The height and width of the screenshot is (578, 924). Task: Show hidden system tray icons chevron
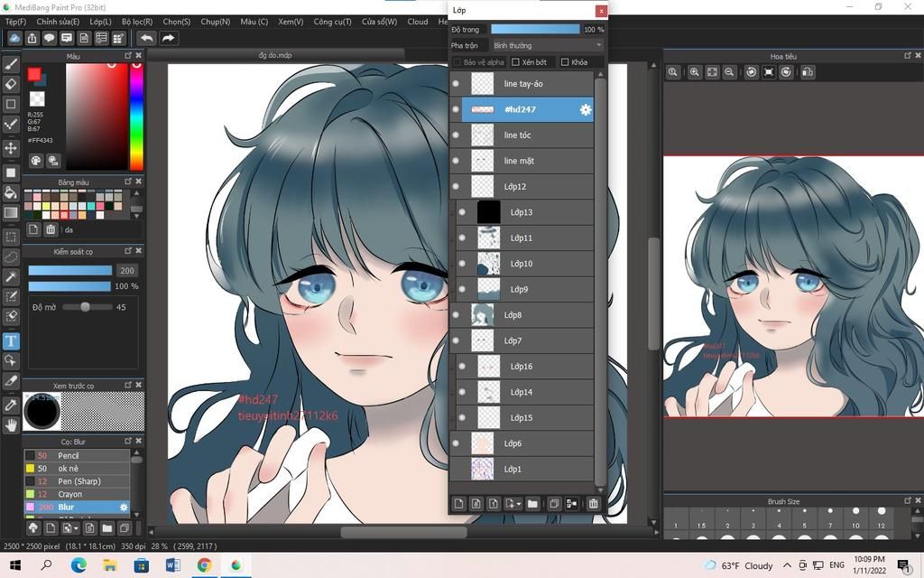click(787, 565)
